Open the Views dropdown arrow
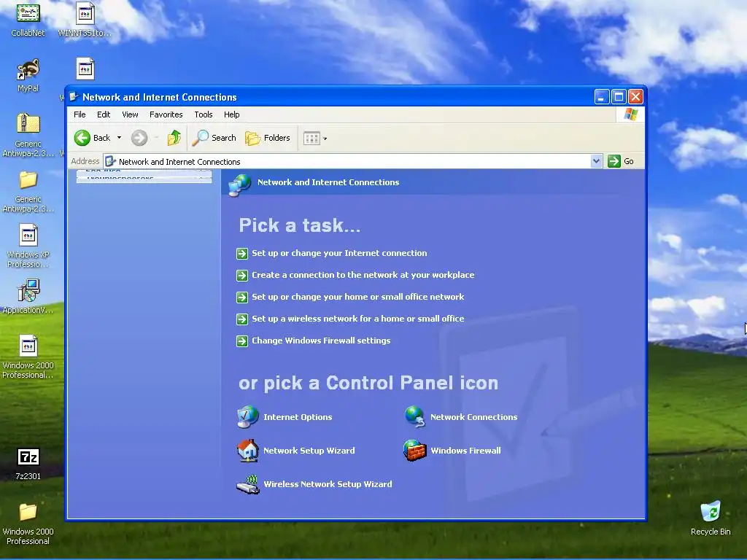This screenshot has height=560, width=747. 325,139
